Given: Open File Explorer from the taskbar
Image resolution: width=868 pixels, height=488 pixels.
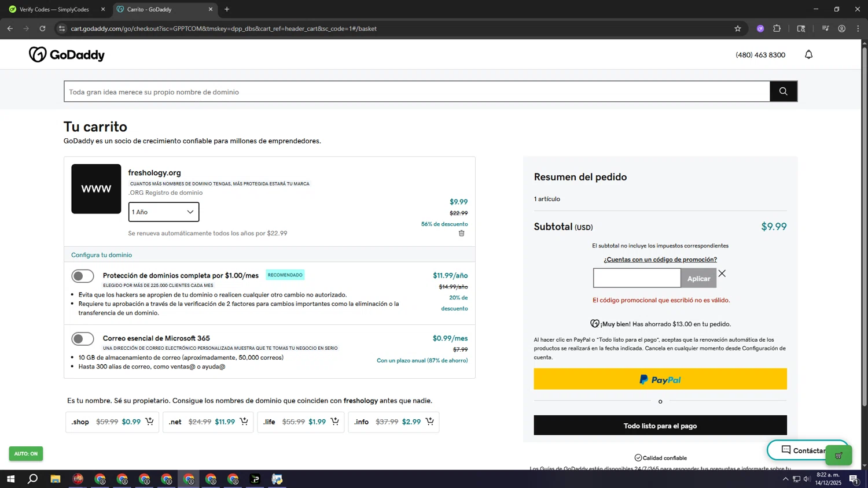Looking at the screenshot, I should coord(56,479).
